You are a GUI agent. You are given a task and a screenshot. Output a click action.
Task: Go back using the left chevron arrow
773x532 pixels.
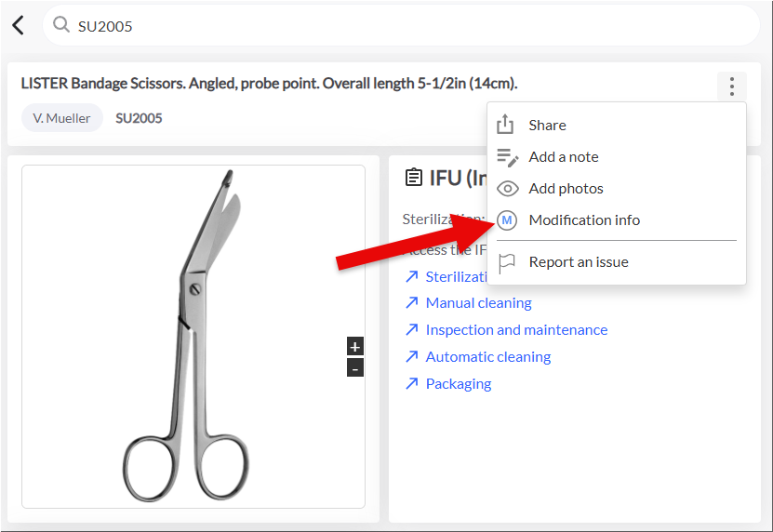pos(18,25)
